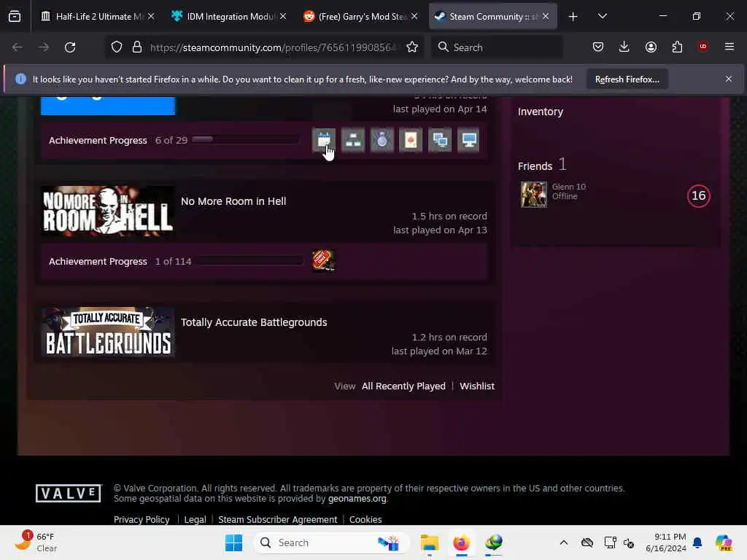Go back to previous page
Viewport: 747px width, 560px height.
point(18,47)
